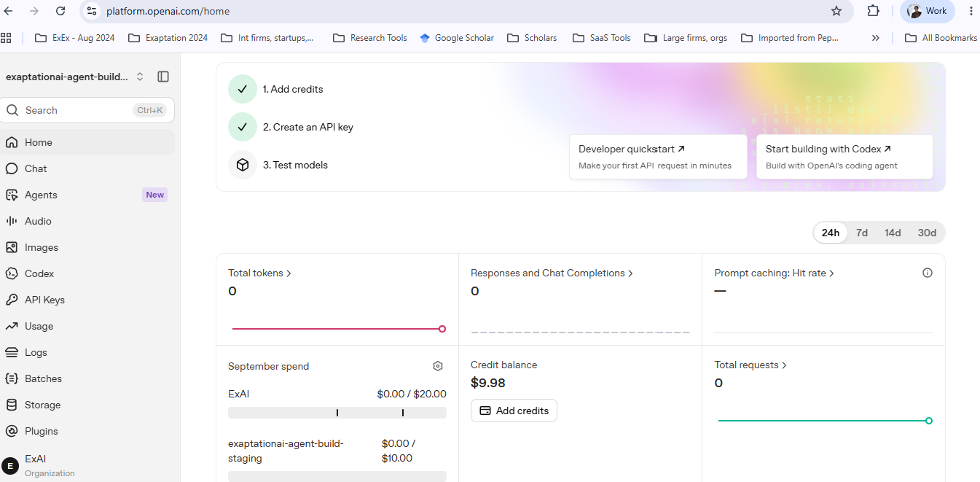Click the Total tokens chart end point
This screenshot has height=482, width=980.
(x=442, y=329)
